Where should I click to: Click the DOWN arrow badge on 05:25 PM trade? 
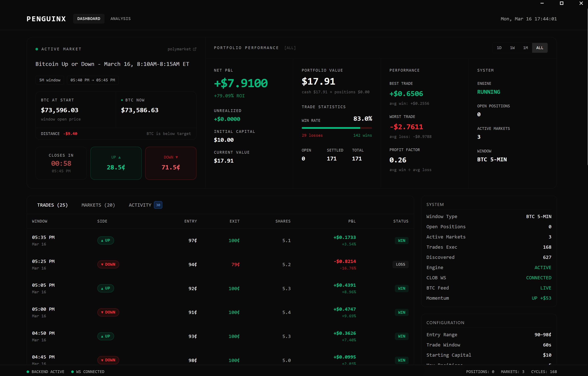[x=108, y=264]
